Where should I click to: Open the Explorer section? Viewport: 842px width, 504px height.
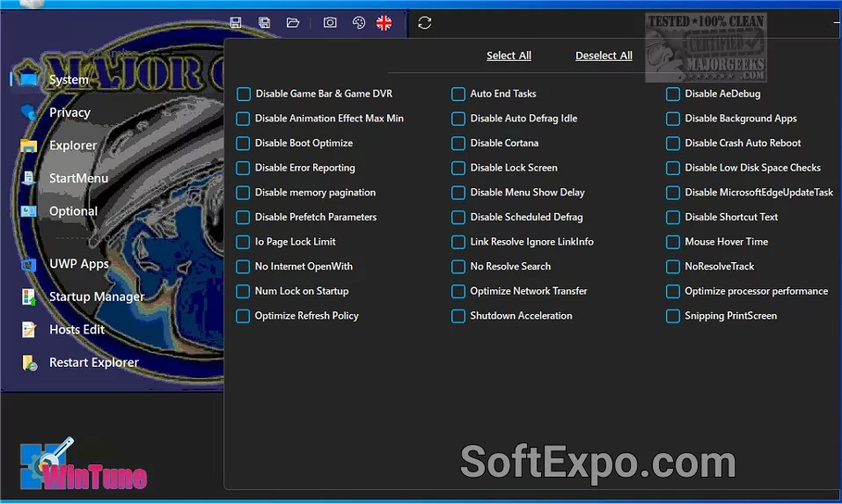73,145
